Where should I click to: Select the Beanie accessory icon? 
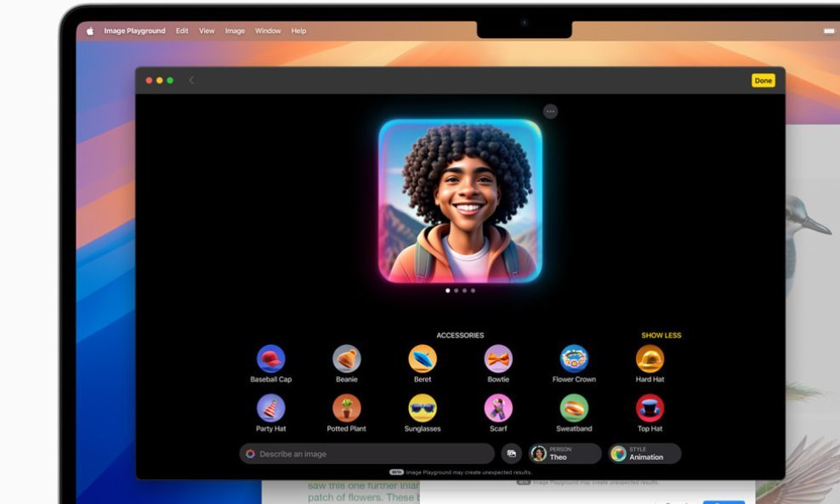pyautogui.click(x=347, y=359)
